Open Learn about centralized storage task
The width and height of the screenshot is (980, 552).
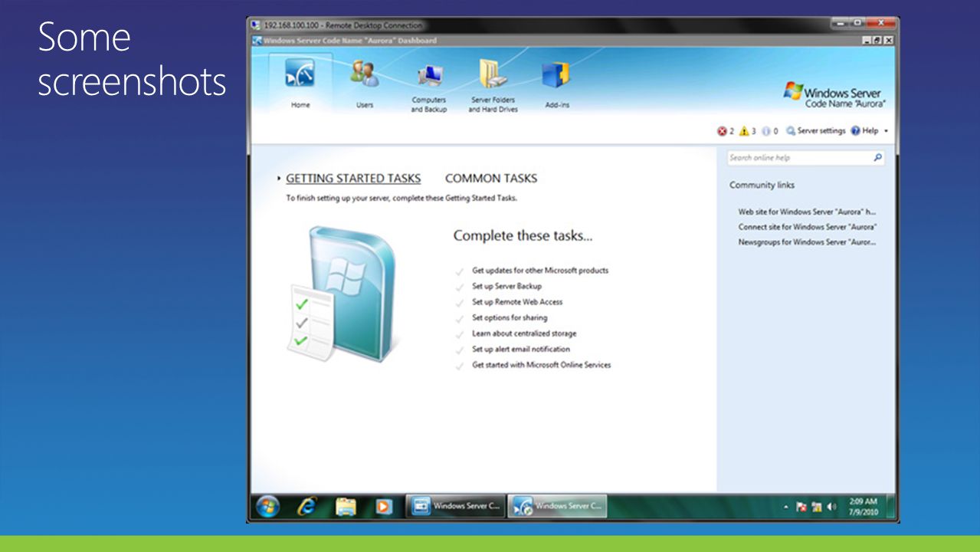point(524,333)
